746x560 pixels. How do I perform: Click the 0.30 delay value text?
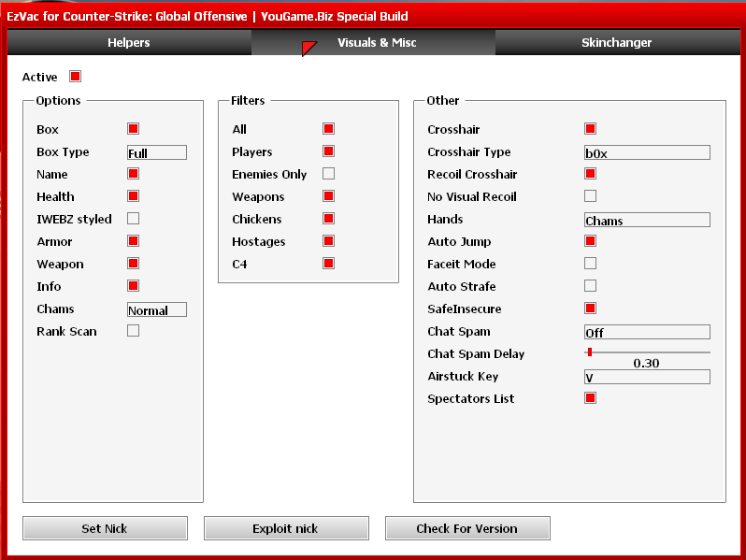pos(646,364)
